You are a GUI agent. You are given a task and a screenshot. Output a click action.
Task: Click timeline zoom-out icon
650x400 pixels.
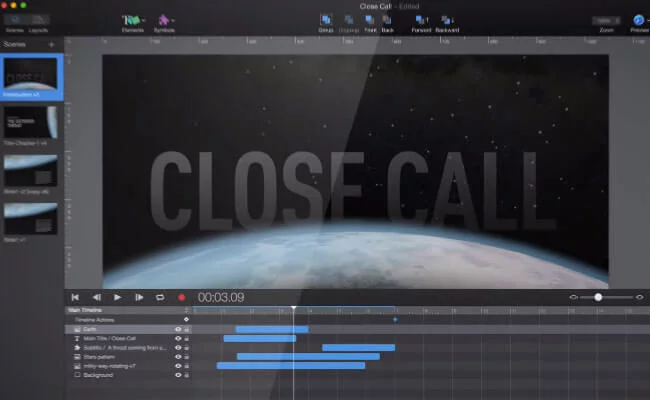[x=573, y=297]
